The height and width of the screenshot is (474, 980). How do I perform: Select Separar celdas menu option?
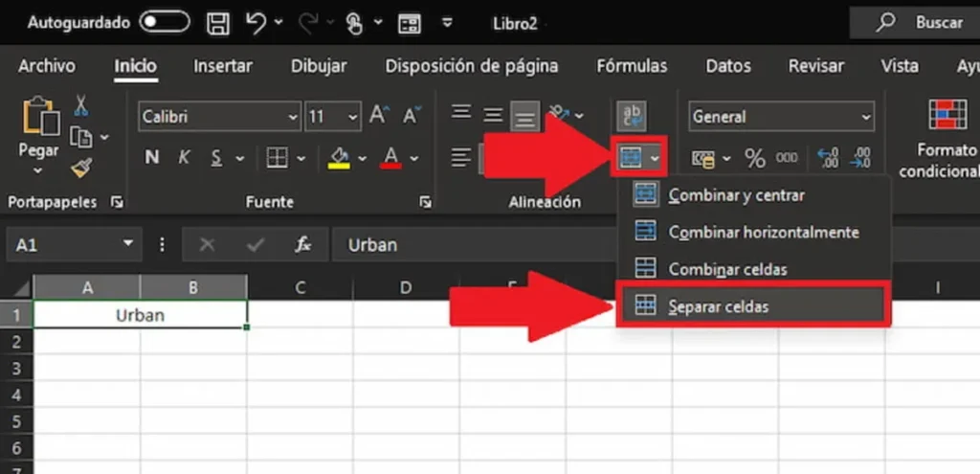click(752, 306)
